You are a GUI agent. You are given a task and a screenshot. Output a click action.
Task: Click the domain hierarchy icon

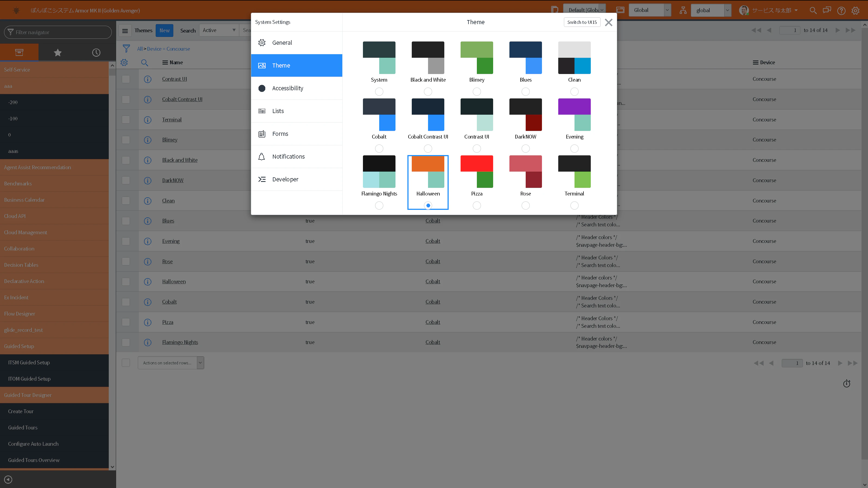tap(683, 10)
